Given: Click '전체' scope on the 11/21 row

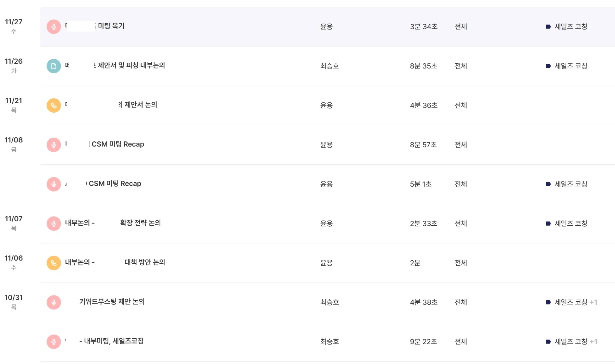Looking at the screenshot, I should point(461,105).
